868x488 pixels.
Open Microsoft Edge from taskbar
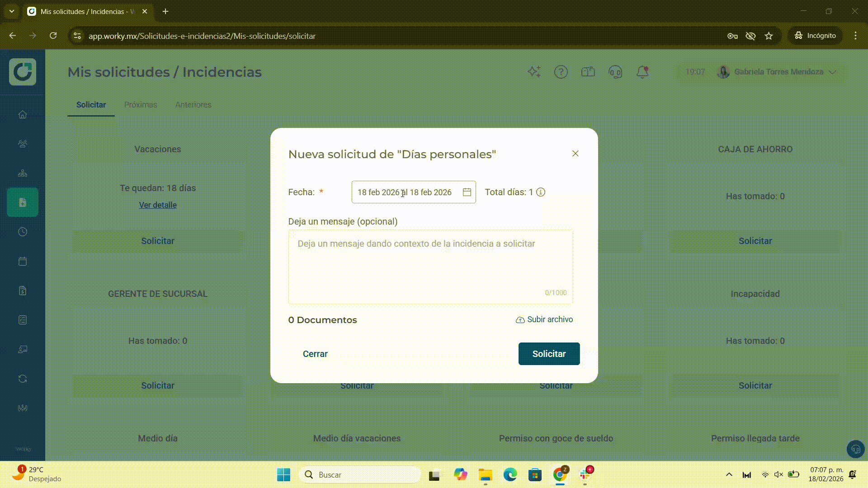[510, 475]
